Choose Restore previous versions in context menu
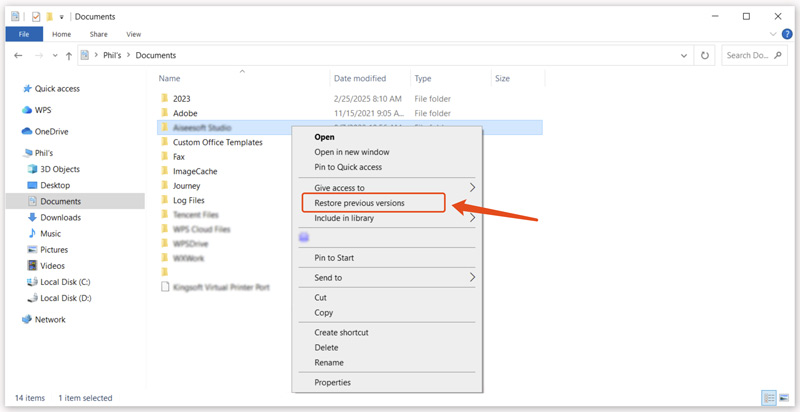The height and width of the screenshot is (412, 800). coord(373,203)
